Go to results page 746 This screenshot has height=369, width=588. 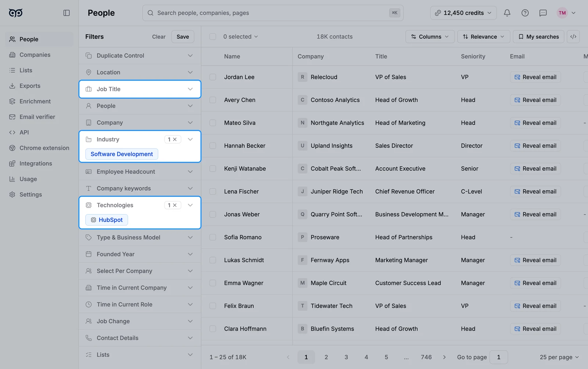click(x=426, y=357)
